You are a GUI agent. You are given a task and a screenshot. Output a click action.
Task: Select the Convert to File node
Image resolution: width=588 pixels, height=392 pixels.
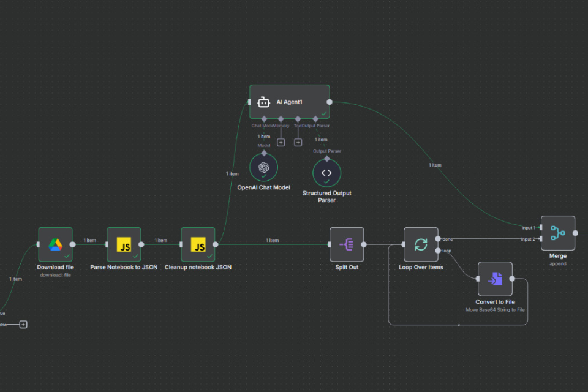coord(495,279)
